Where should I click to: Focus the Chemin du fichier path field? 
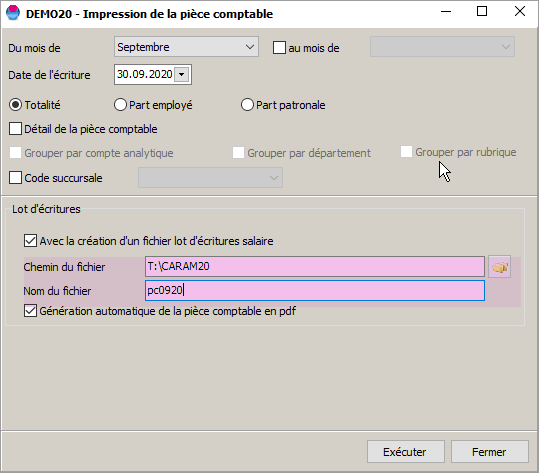315,266
